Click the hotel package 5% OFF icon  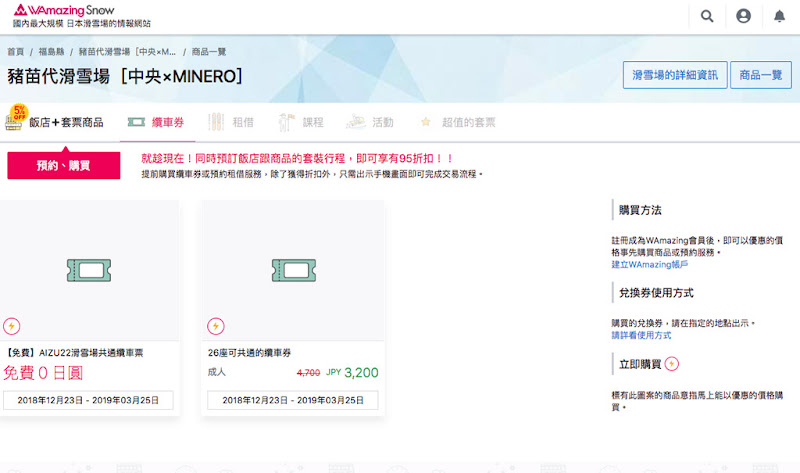pos(15,118)
